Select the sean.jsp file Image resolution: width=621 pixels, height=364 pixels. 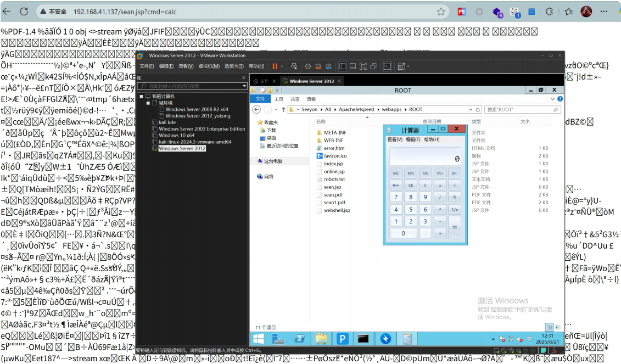[x=332, y=187]
